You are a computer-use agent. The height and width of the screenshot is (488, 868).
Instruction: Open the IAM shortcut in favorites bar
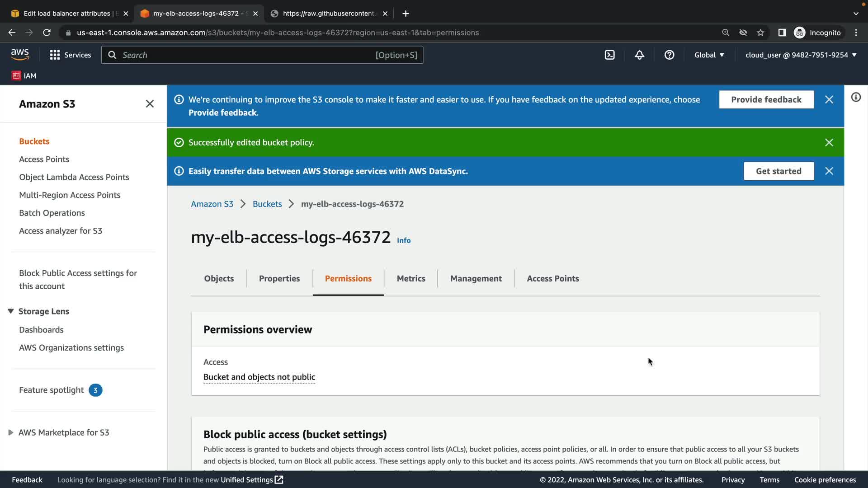click(24, 76)
